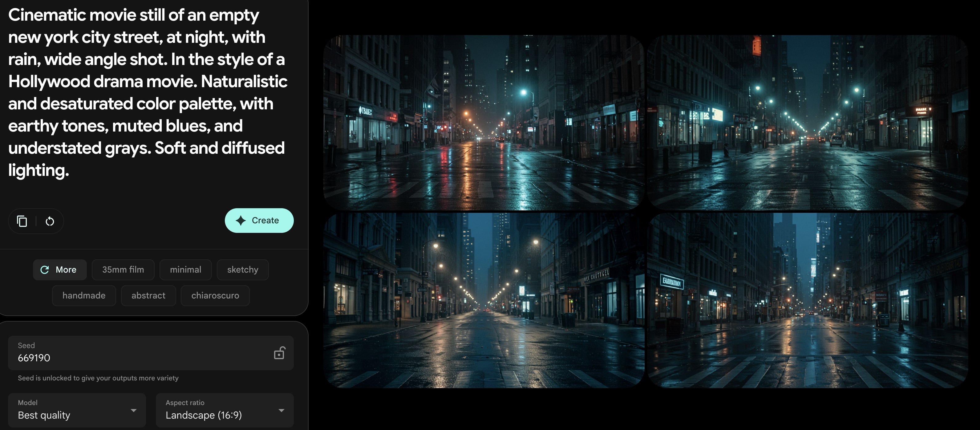Click the reset prompt circular arrow icon

pyautogui.click(x=50, y=221)
